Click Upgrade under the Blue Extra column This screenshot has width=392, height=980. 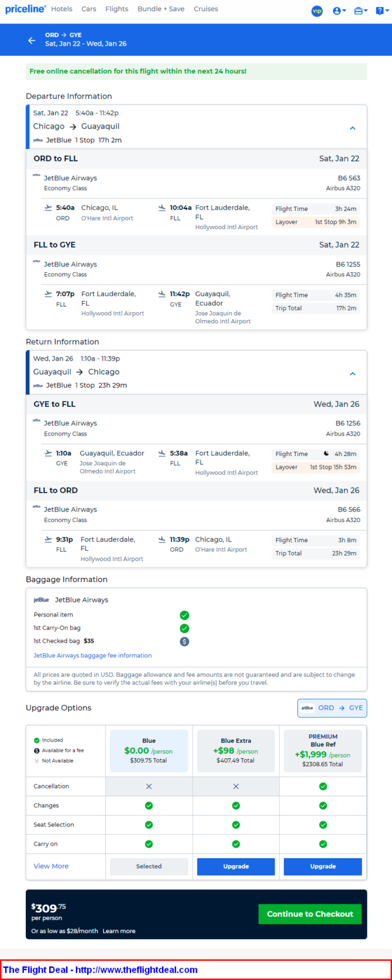point(236,866)
